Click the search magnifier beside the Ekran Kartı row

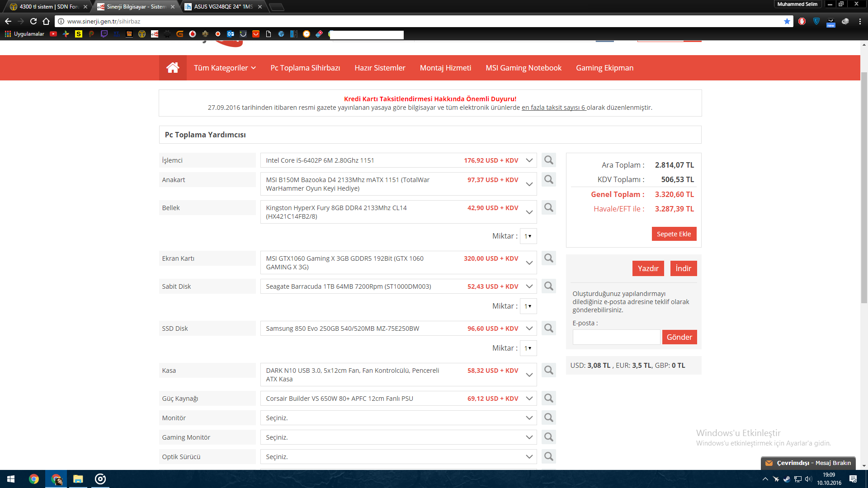(x=548, y=258)
